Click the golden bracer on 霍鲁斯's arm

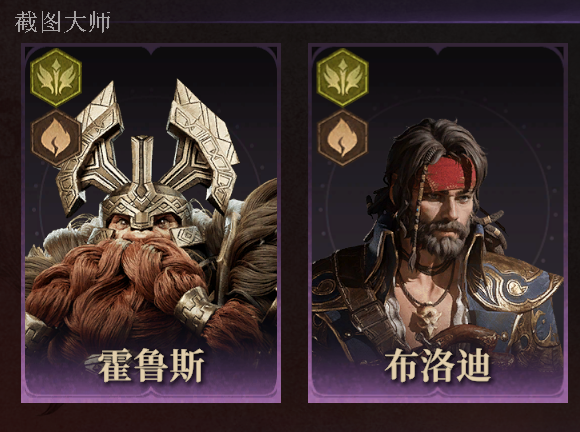[x=193, y=309]
